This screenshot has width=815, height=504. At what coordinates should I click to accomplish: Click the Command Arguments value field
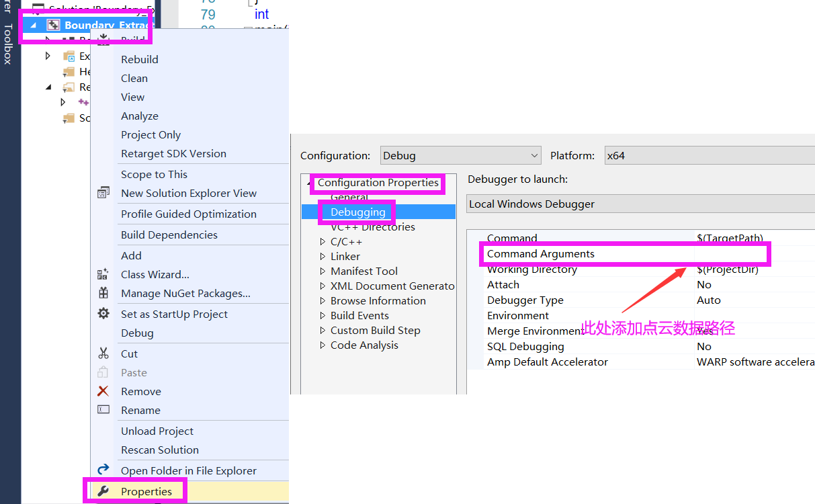[756, 254]
